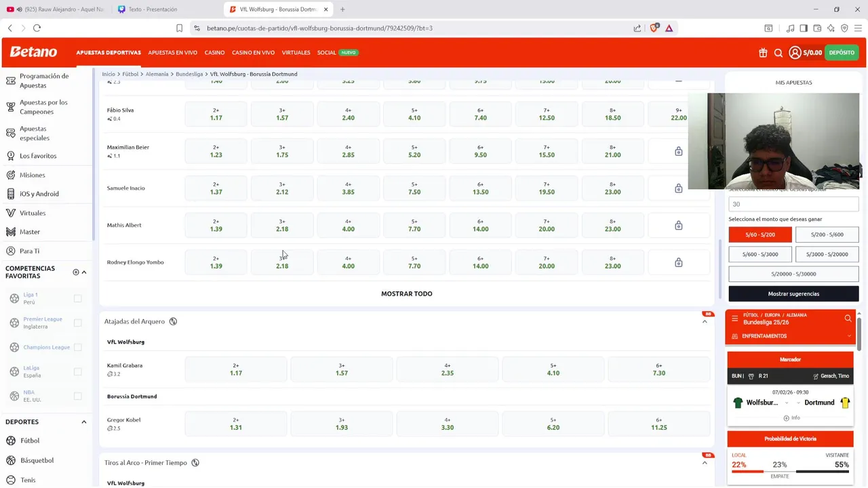The image size is (868, 488).
Task: Bookmark this page using the bookmark icon
Action: coord(179,28)
